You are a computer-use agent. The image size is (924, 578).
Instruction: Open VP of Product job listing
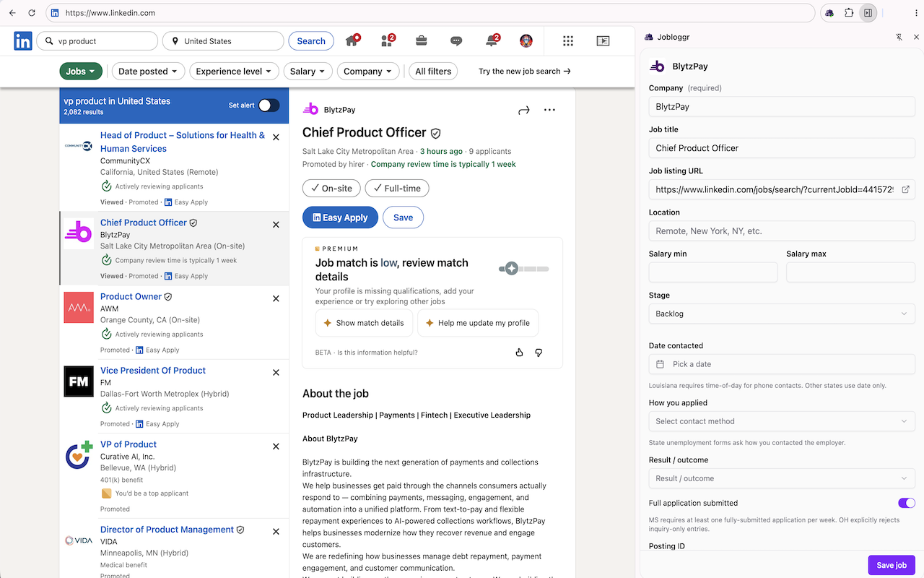tap(128, 444)
